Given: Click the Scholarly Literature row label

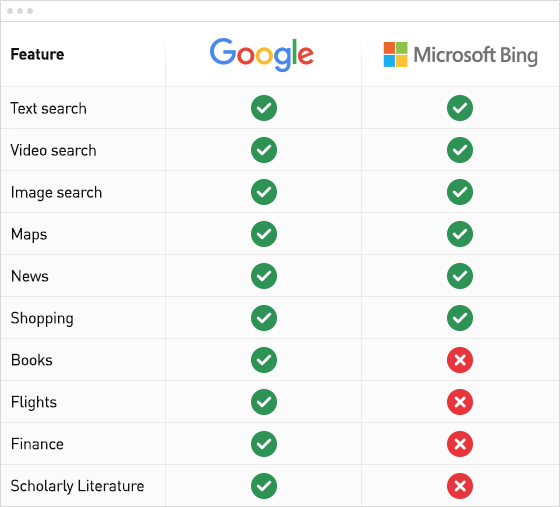Looking at the screenshot, I should (x=78, y=486).
